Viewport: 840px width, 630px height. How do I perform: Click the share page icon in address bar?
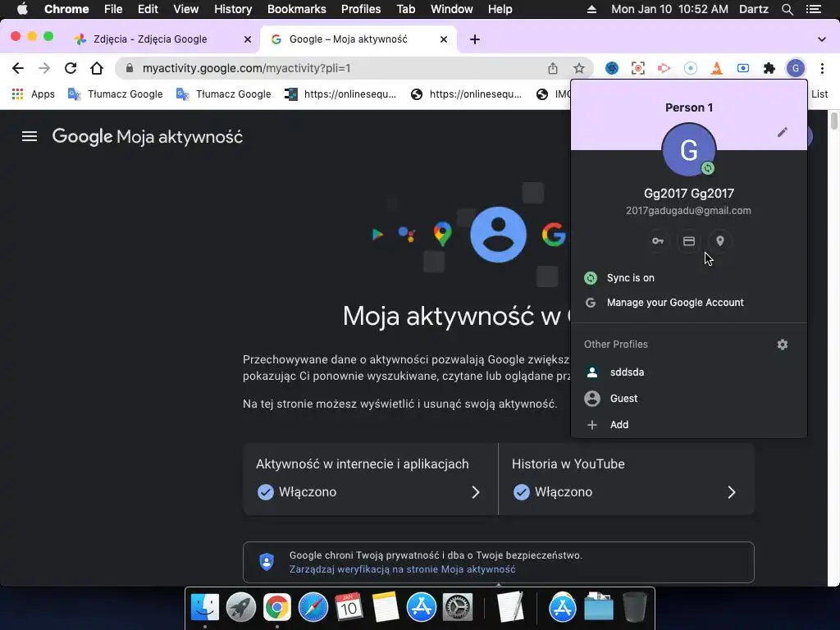coord(553,68)
